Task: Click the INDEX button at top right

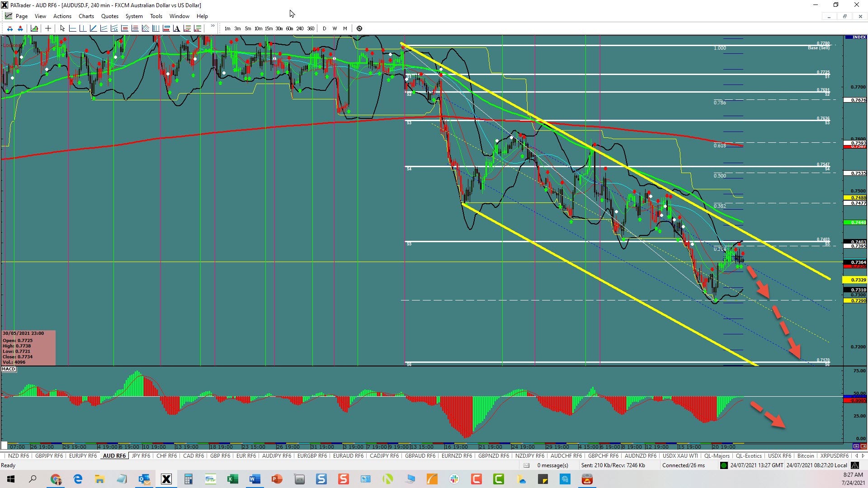Action: 859,37
